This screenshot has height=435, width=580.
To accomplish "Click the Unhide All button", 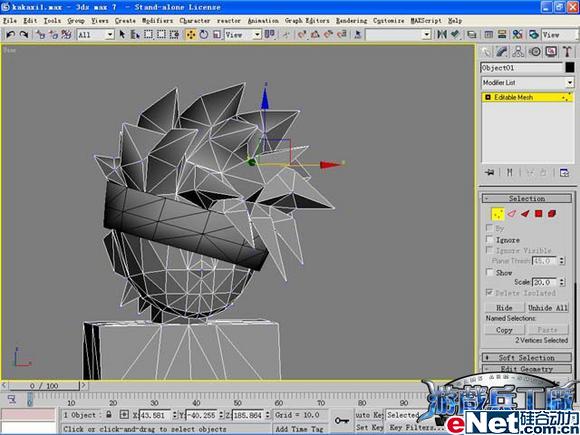I will [547, 308].
